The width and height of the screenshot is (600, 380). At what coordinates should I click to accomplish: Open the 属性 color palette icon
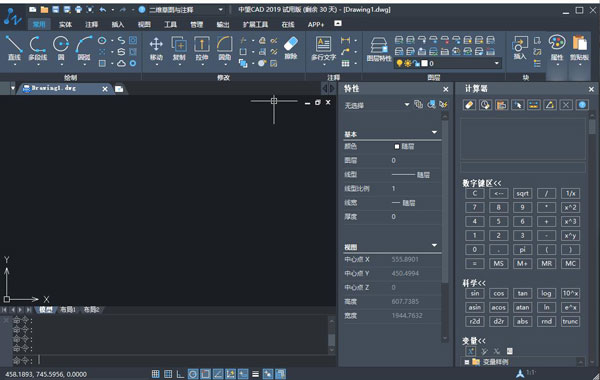coord(557,48)
